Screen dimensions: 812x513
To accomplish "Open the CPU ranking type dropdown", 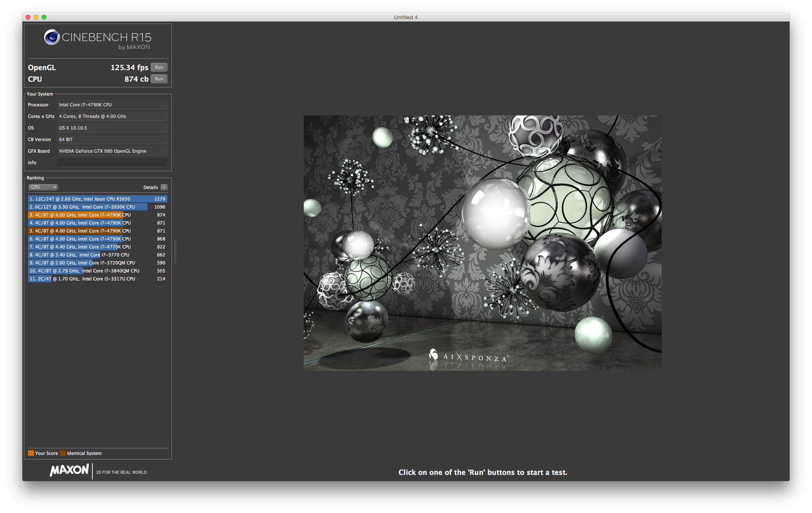I will pyautogui.click(x=43, y=187).
